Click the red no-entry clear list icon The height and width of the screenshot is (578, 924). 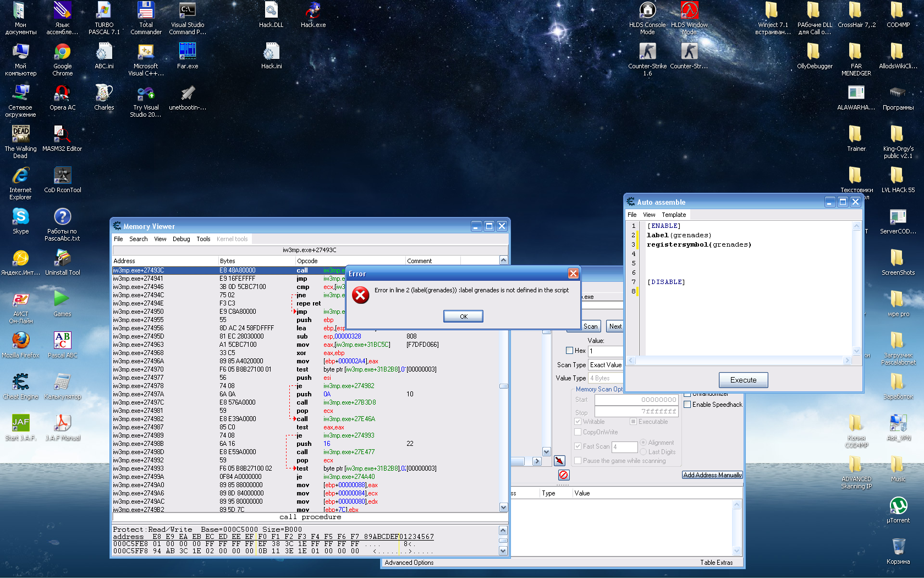[x=563, y=475]
